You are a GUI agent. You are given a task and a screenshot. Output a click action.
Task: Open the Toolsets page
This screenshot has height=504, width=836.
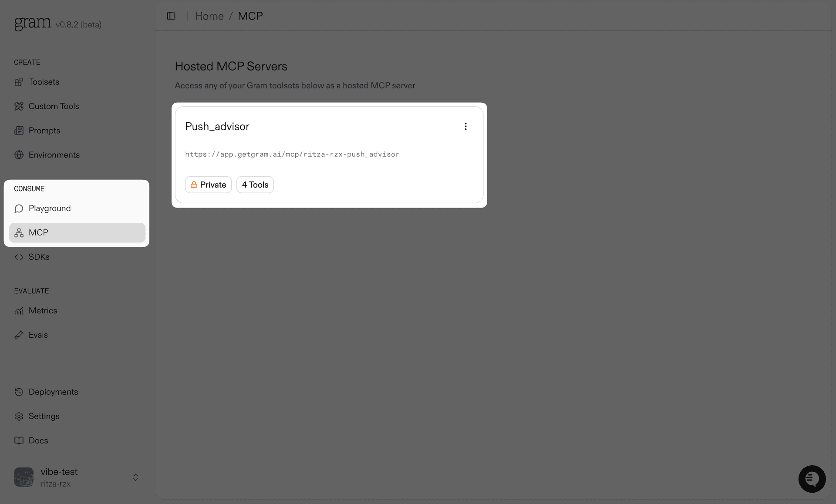pos(44,82)
